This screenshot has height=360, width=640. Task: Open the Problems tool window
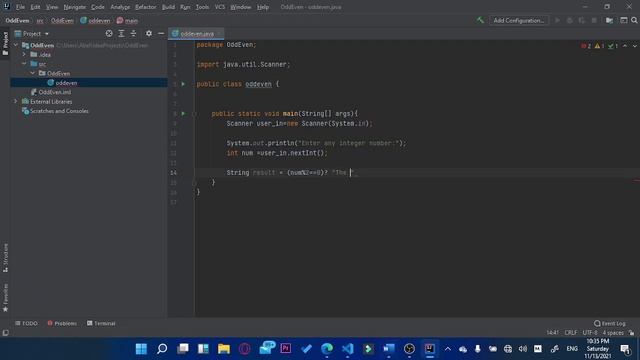point(62,323)
